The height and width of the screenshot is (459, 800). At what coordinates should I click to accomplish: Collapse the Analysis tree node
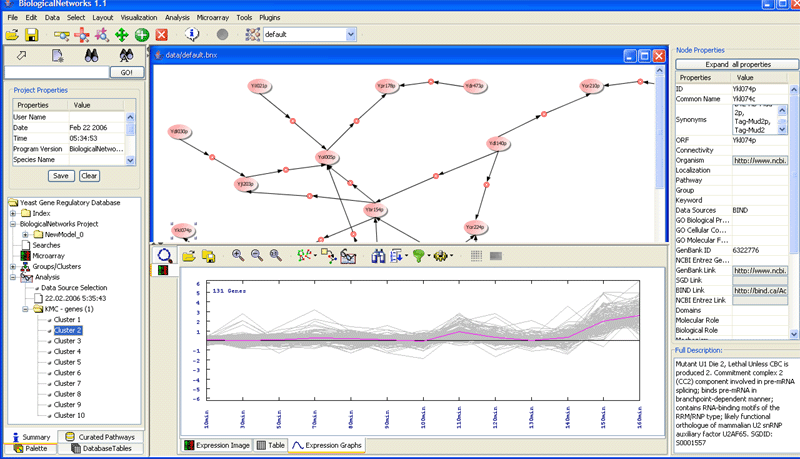[x=13, y=277]
